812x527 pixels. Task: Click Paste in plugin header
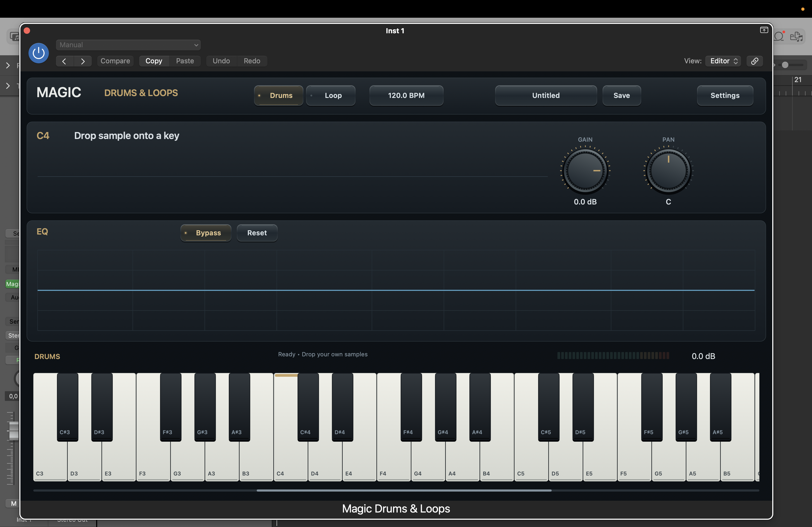(x=185, y=61)
